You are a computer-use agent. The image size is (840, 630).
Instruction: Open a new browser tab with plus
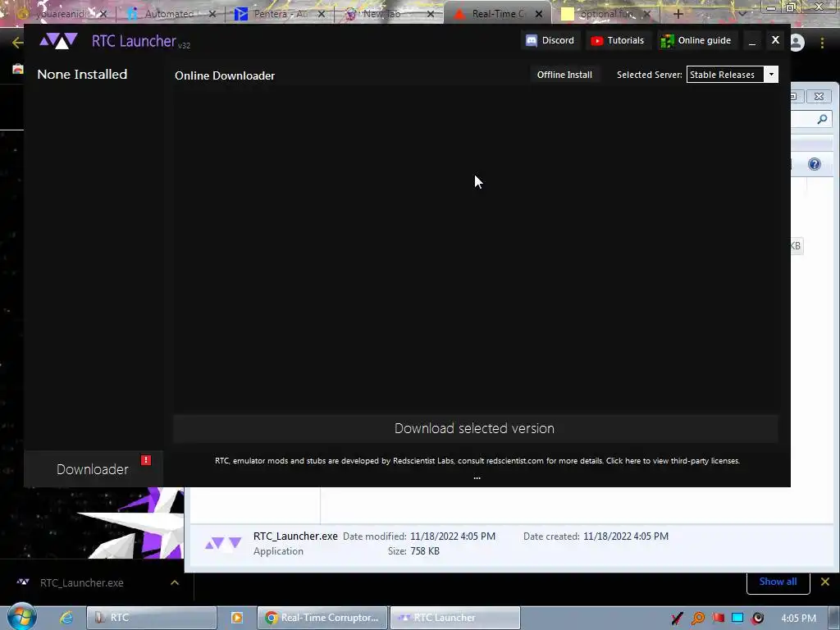pos(678,14)
